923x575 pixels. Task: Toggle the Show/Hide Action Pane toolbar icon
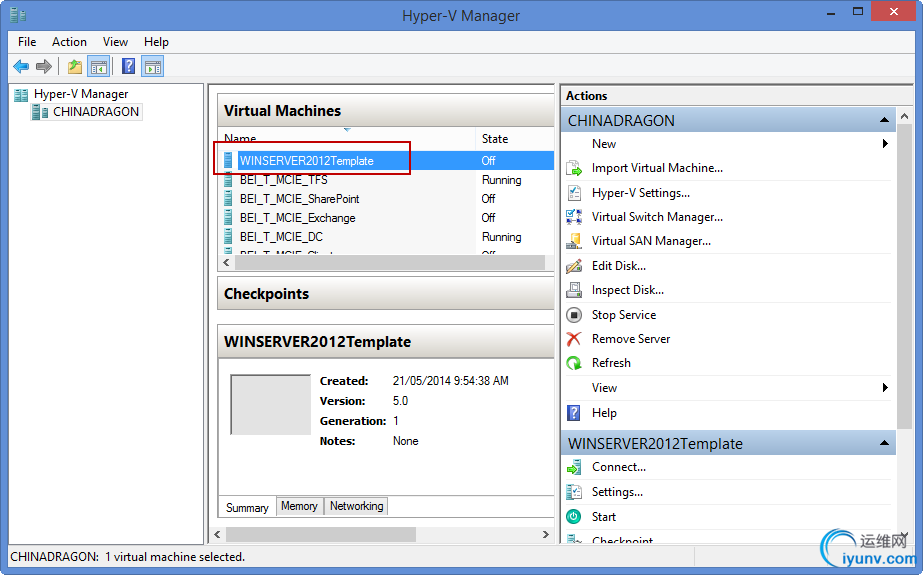[153, 67]
